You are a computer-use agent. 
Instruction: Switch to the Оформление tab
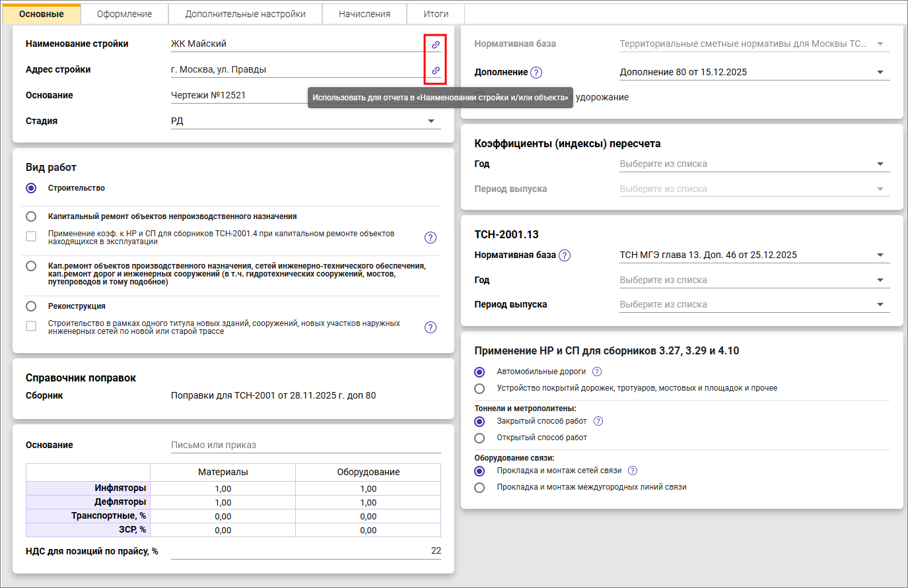click(x=124, y=14)
